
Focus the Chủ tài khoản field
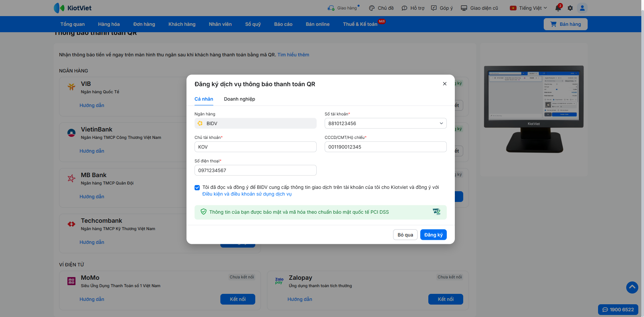256,147
